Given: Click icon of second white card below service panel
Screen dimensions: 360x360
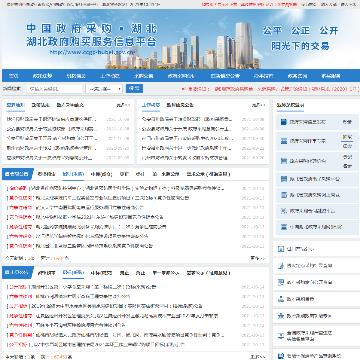Looking at the screenshot, I should pos(281,266).
